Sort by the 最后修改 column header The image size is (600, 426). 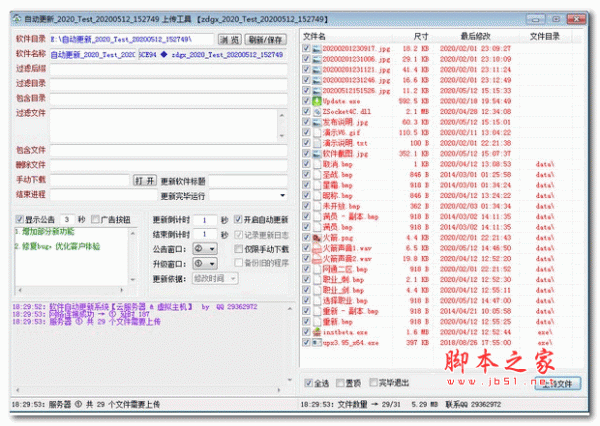pos(476,36)
